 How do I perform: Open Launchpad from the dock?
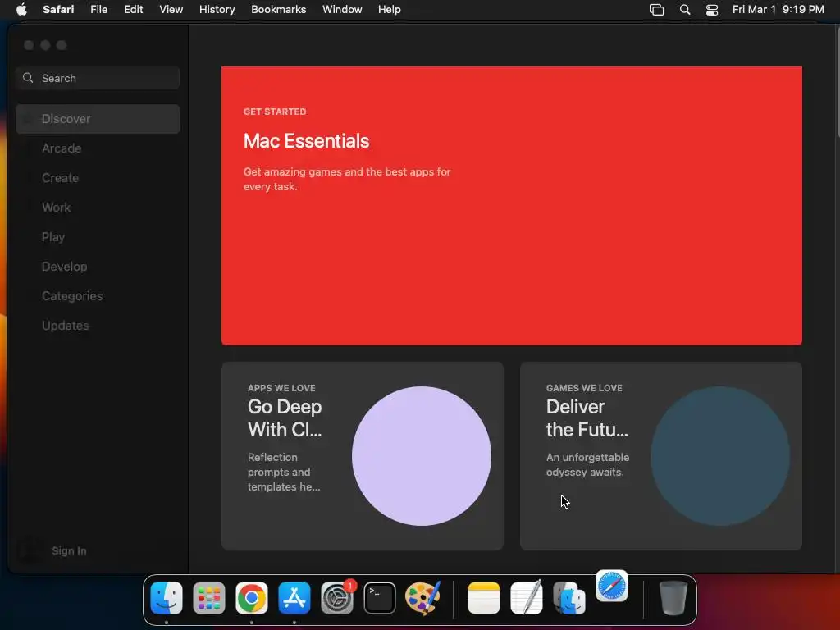pyautogui.click(x=209, y=598)
